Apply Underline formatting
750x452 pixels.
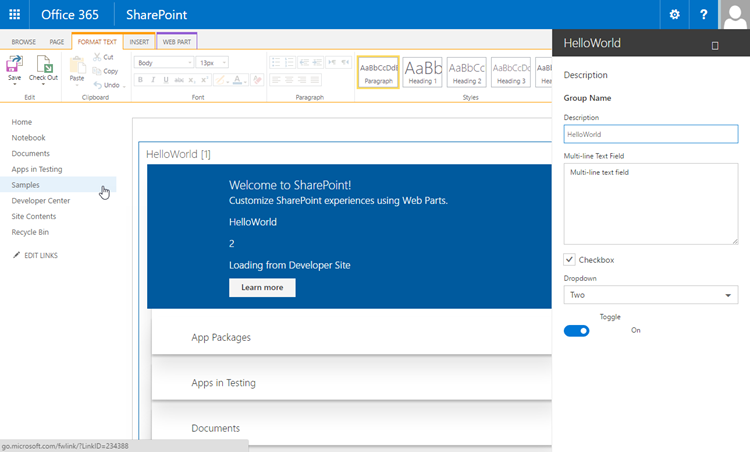pos(166,80)
